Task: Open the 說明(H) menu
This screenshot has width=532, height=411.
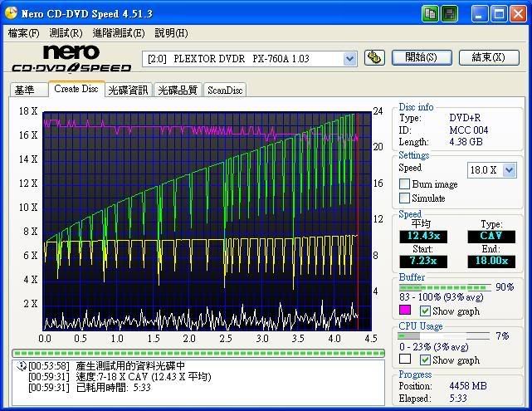Action: coord(171,33)
